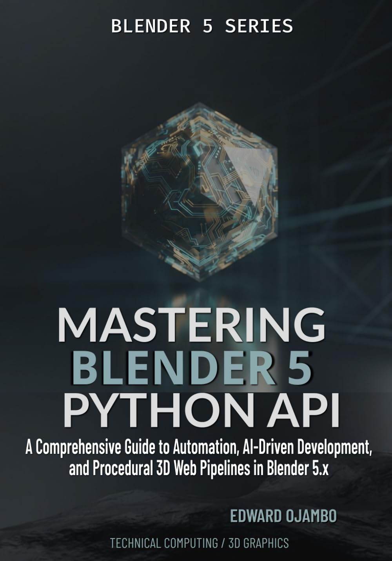The image size is (392, 561).
Task: Click the subtitle line "and Procedural 3D Web Pipelines"
Action: point(198,469)
